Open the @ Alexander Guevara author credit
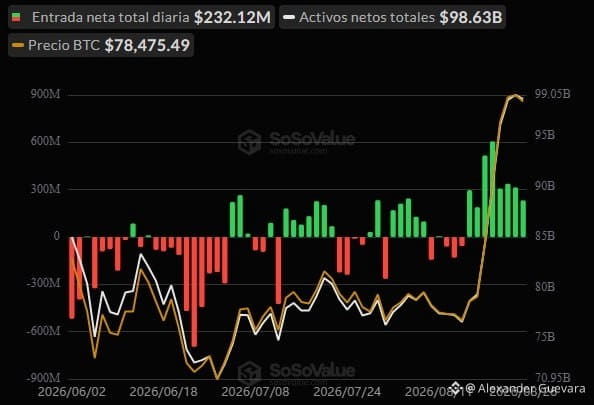The image size is (594, 405). (525, 388)
